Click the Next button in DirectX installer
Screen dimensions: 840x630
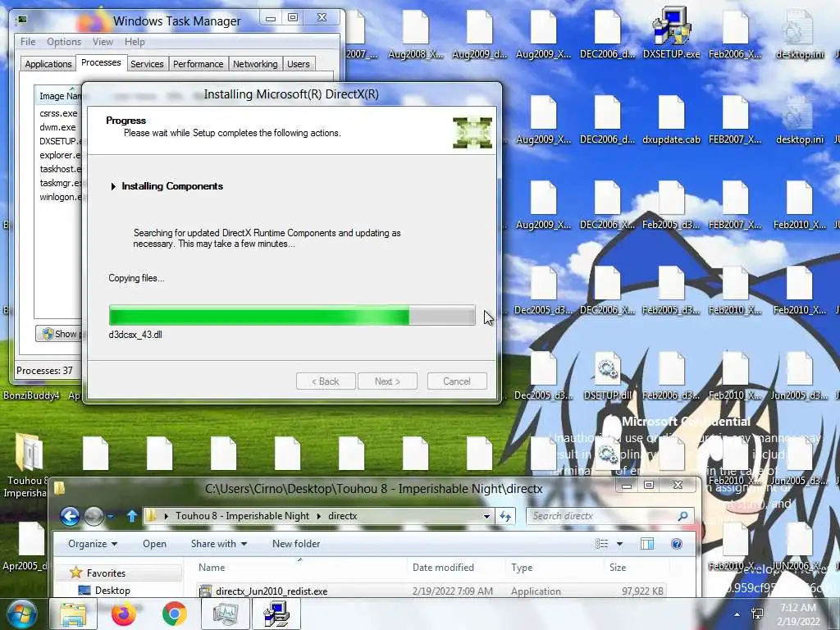[x=387, y=381]
